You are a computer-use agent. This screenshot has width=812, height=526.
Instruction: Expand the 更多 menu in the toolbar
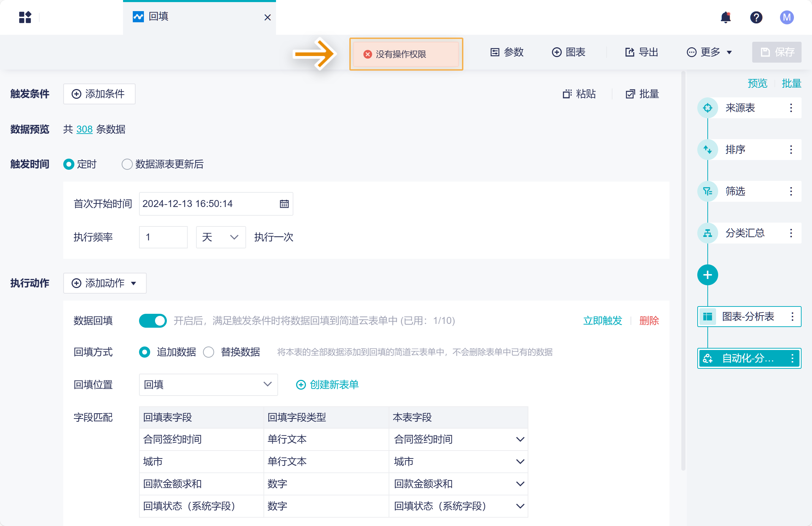click(709, 52)
